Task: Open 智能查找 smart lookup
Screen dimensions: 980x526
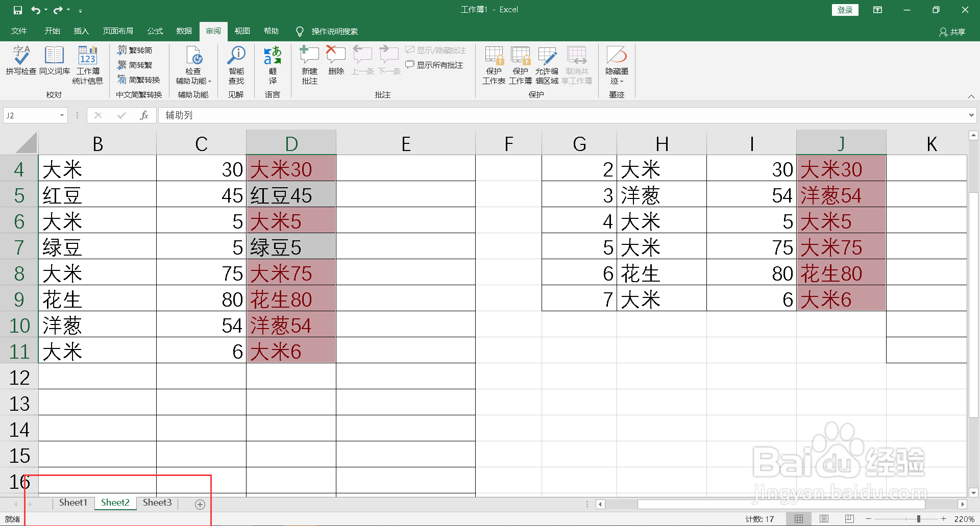Action: click(236, 64)
